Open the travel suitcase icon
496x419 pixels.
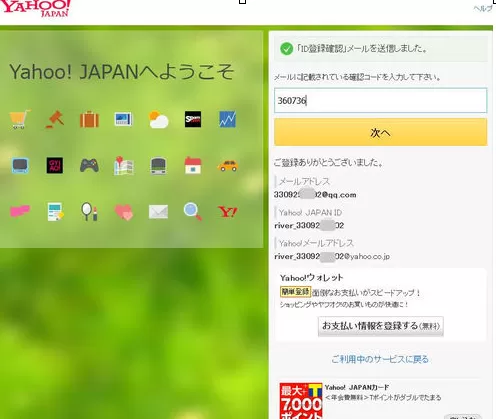coord(89,119)
